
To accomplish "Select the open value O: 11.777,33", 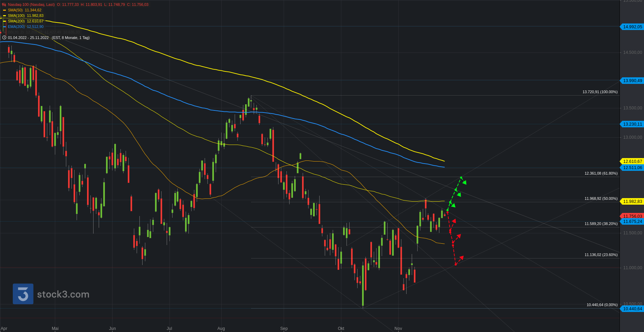I will pos(68,4).
